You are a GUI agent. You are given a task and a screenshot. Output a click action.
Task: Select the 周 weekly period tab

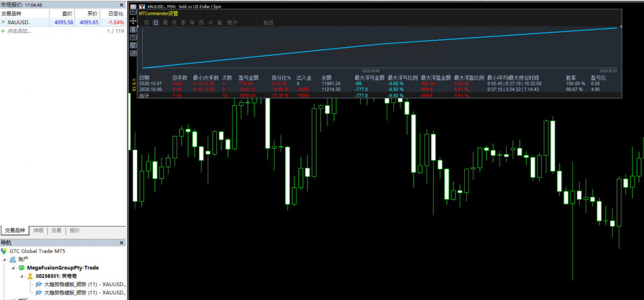point(165,23)
